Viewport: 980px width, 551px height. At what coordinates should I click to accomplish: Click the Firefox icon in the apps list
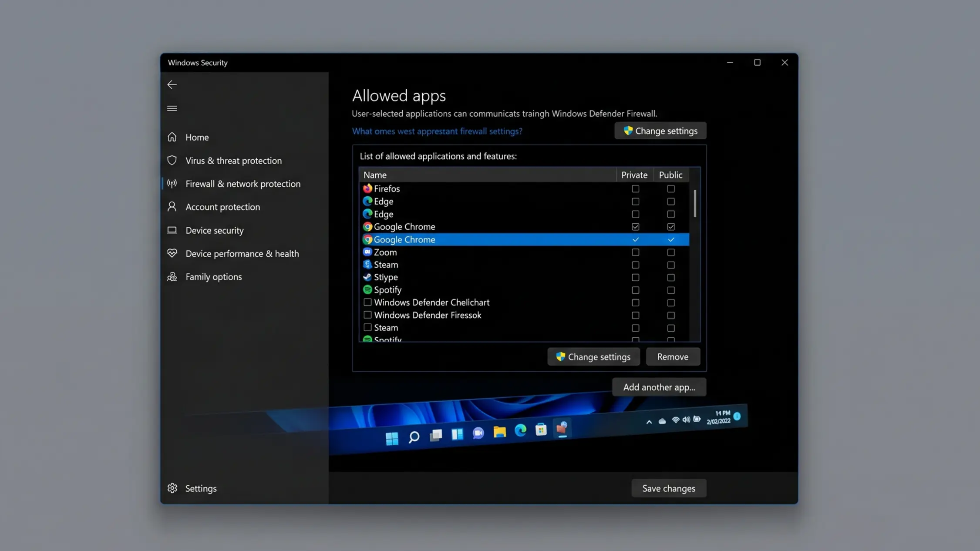367,188
